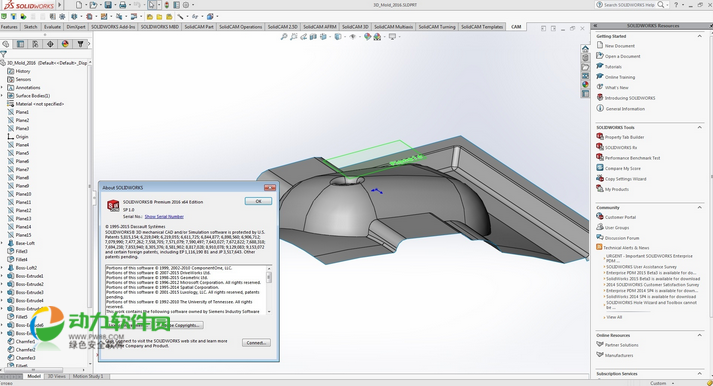Click the New Document link in Resources

(620, 46)
